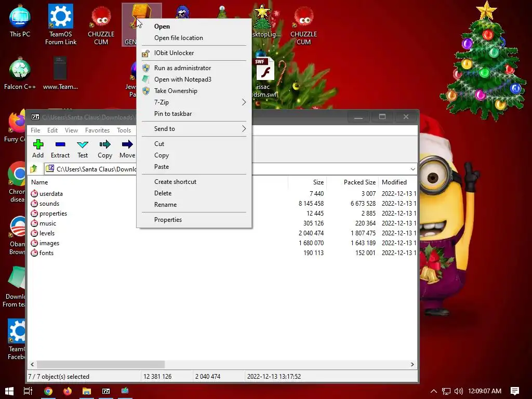Viewport: 532px width, 399px height.
Task: Choose Pin to taskbar
Action: click(194, 114)
